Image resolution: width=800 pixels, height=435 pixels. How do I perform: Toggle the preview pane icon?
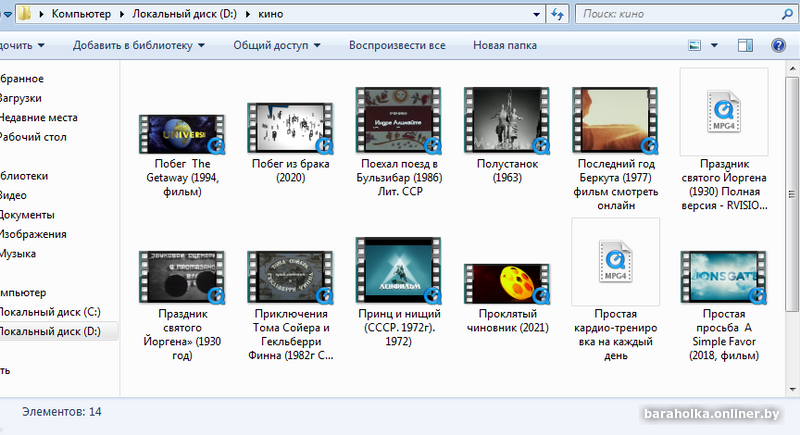pos(745,45)
